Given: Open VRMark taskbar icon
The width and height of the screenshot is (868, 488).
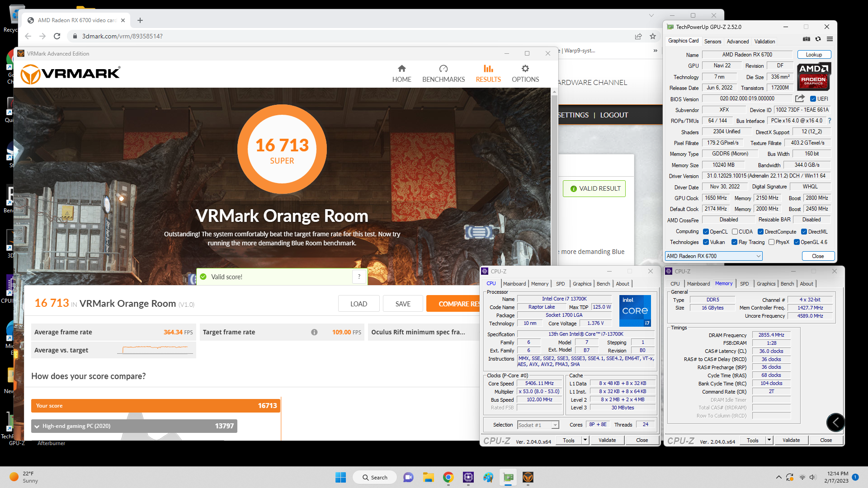Looking at the screenshot, I should pyautogui.click(x=528, y=477).
